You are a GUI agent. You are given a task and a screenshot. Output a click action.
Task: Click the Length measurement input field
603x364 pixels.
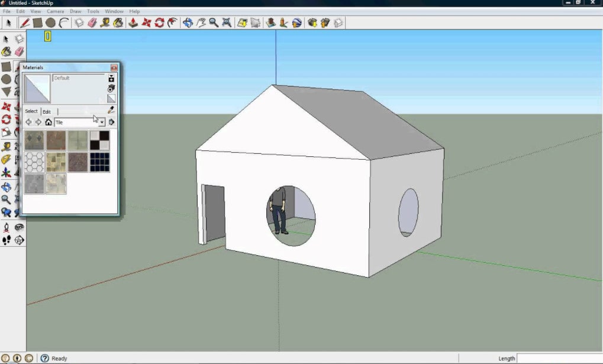point(559,359)
